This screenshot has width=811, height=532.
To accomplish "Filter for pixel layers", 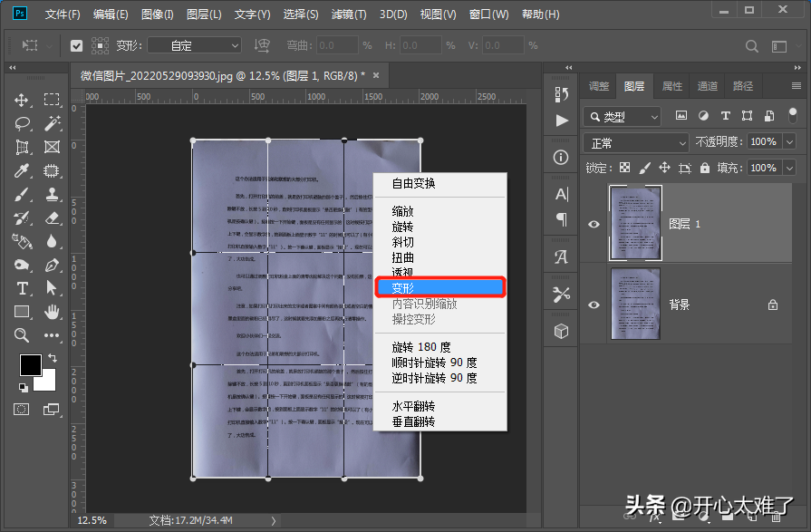I will [681, 115].
